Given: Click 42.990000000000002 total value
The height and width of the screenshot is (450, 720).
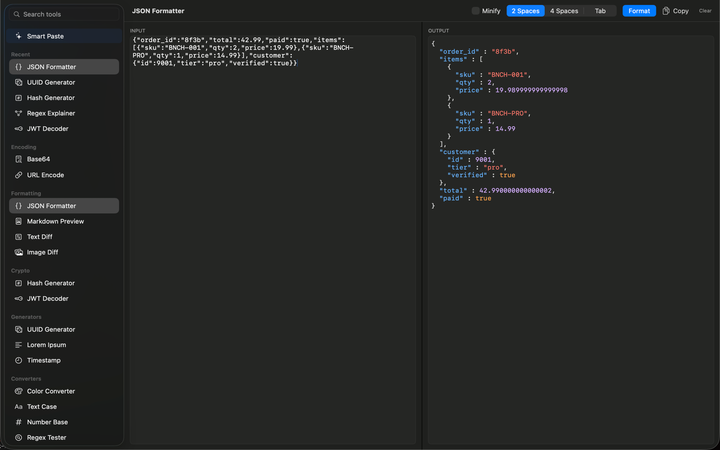Looking at the screenshot, I should [515, 191].
